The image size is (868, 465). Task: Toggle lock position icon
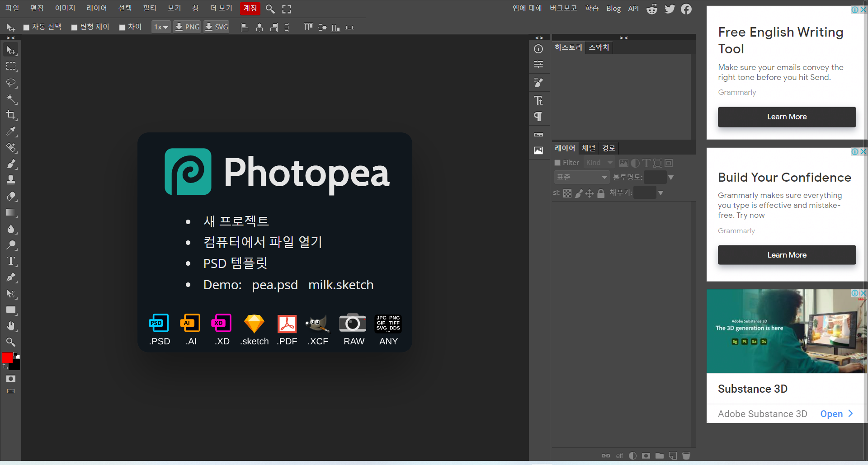click(590, 193)
